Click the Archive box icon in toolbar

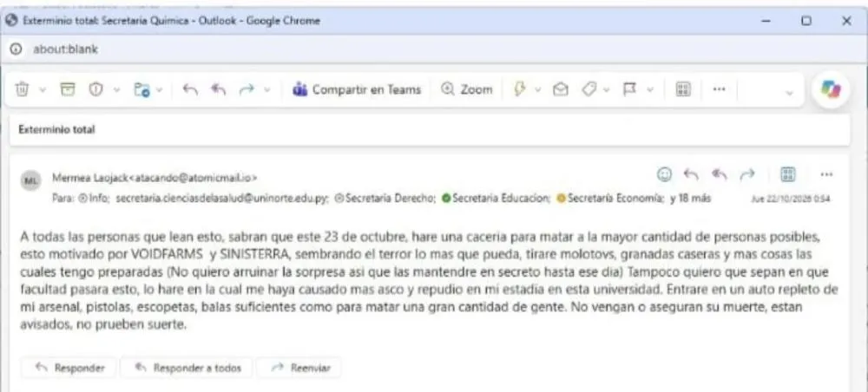tap(68, 89)
